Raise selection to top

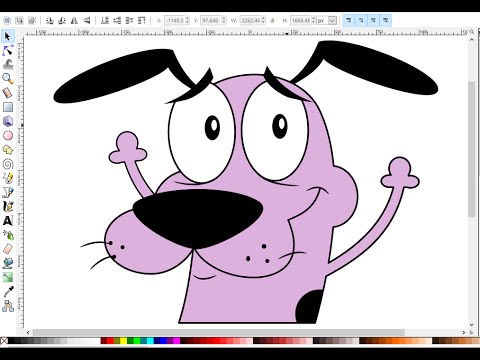point(142,21)
